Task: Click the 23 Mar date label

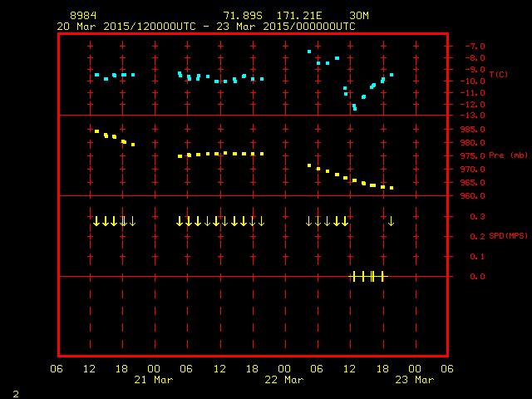Action: (x=415, y=380)
